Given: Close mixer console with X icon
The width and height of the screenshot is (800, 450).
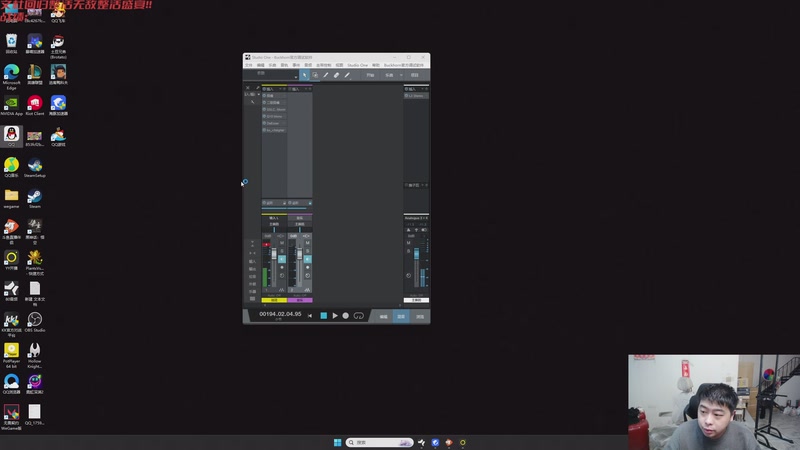Looking at the screenshot, I should [247, 88].
